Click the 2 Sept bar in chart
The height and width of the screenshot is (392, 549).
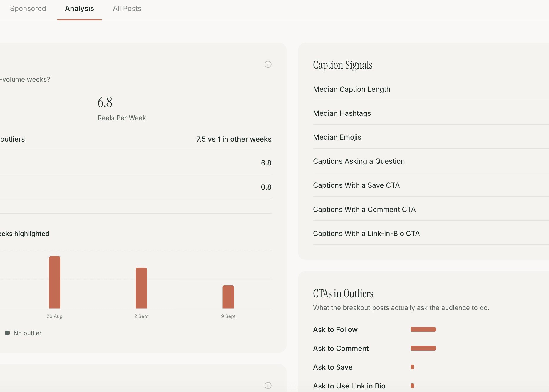(141, 288)
